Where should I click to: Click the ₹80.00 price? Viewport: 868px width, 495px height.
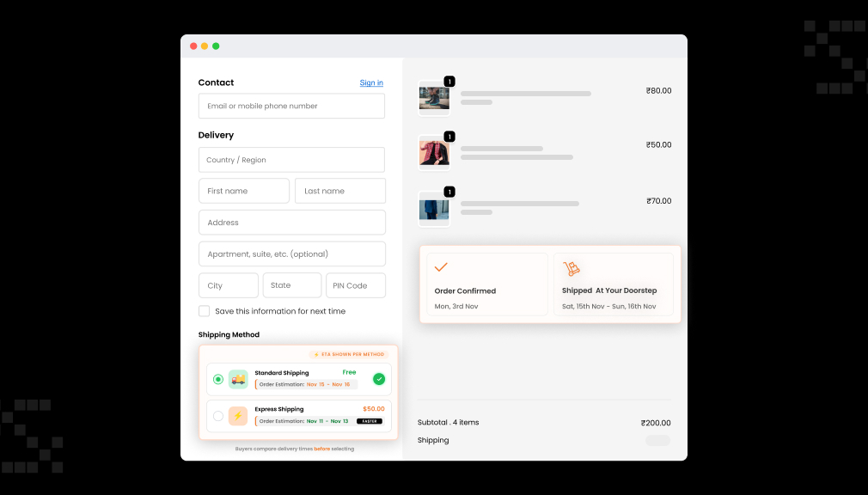[659, 91]
